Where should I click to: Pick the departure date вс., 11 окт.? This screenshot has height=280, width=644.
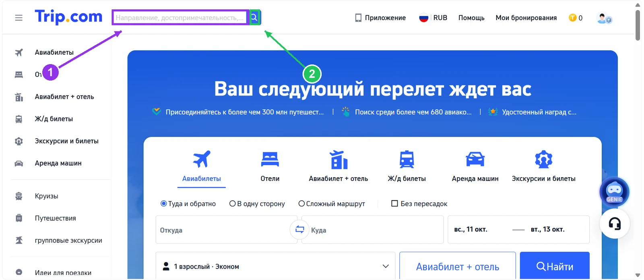[x=471, y=229]
